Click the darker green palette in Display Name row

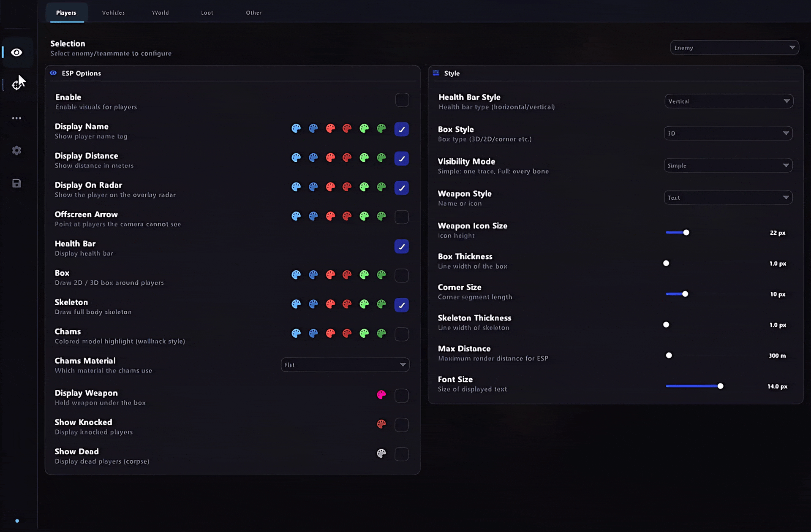click(381, 128)
